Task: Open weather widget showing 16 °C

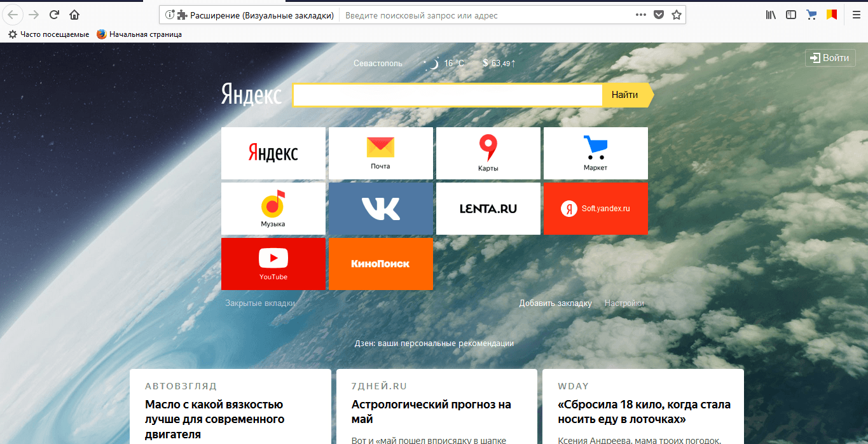Action: 444,63
